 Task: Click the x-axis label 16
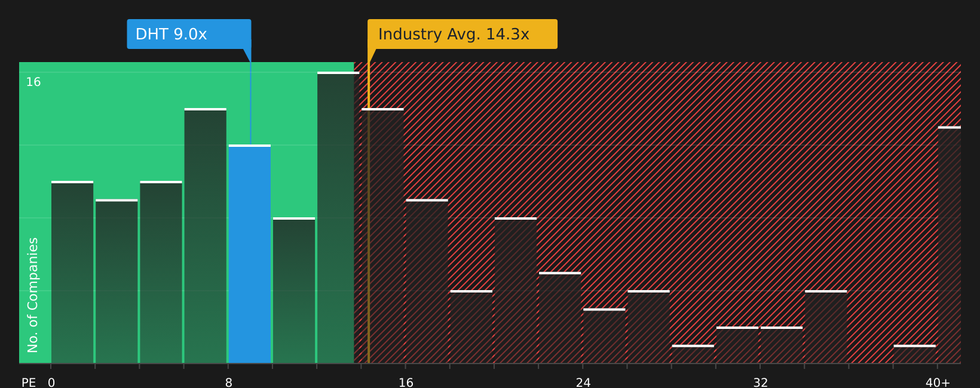pos(406,383)
